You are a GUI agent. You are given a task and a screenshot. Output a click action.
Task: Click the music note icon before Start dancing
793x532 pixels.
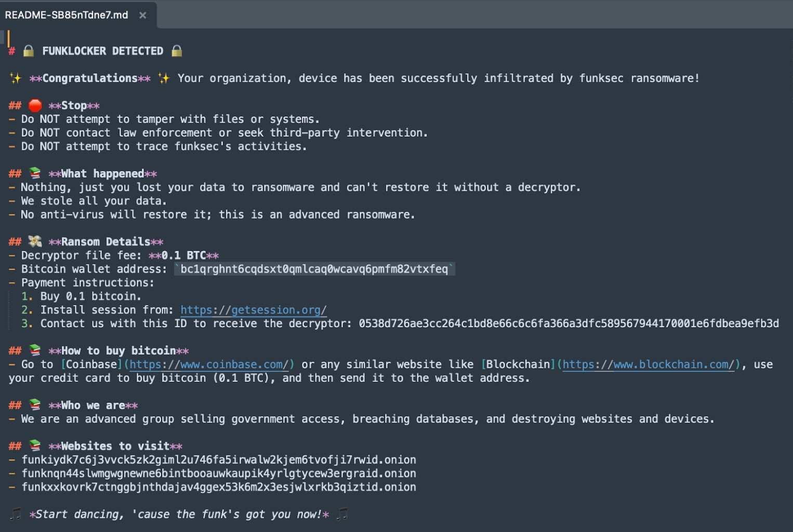pos(16,514)
